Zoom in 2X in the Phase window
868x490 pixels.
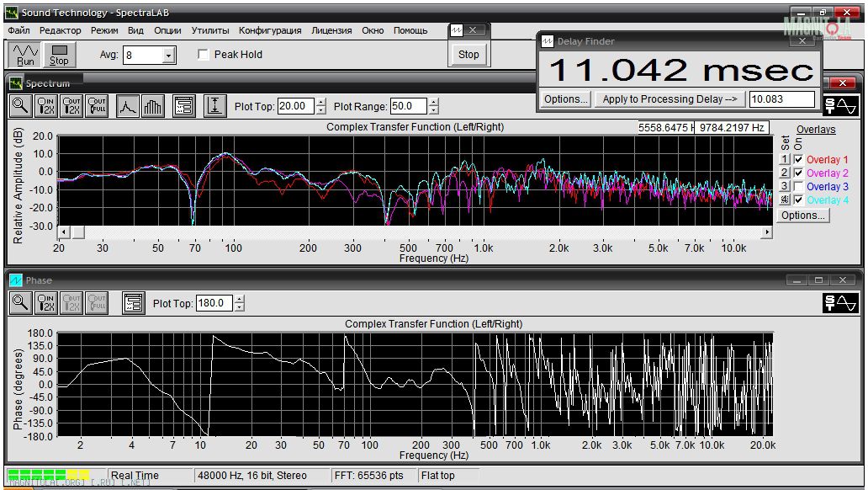[x=46, y=302]
